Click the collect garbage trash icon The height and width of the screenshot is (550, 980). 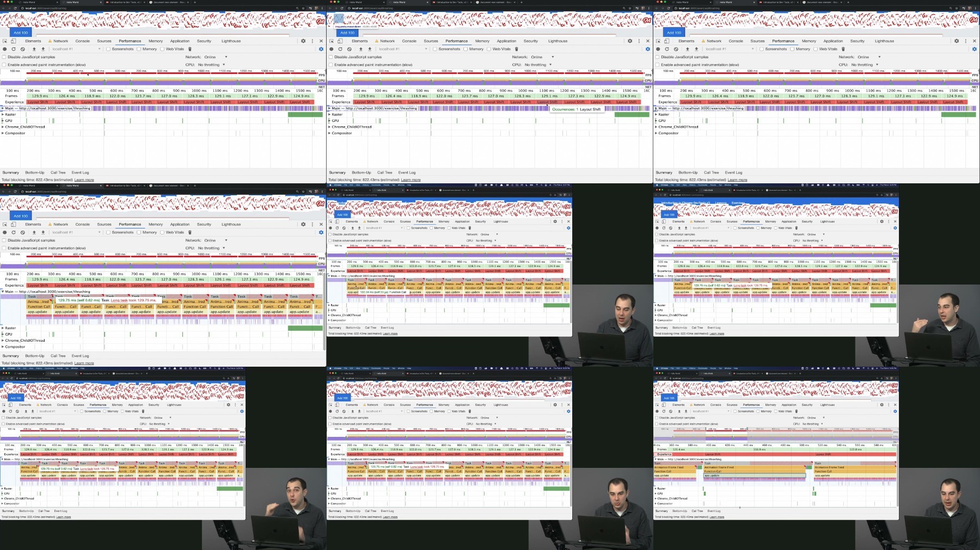coord(190,49)
